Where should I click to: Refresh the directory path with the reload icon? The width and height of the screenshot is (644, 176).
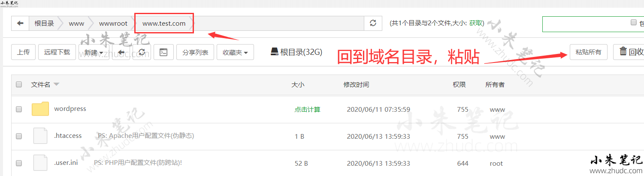click(x=373, y=24)
